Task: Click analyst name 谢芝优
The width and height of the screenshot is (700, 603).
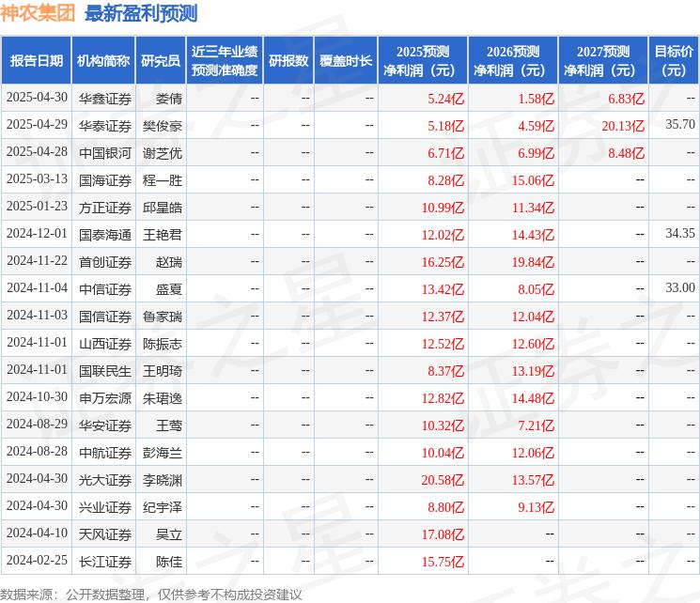Action: click(163, 153)
